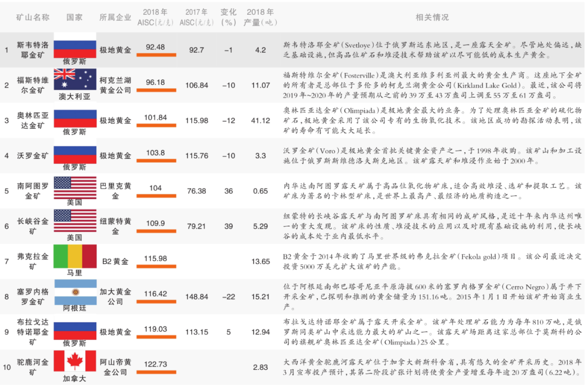Click company 纽蒙特黄金
Viewport: 588px width, 390px height.
[x=115, y=226]
